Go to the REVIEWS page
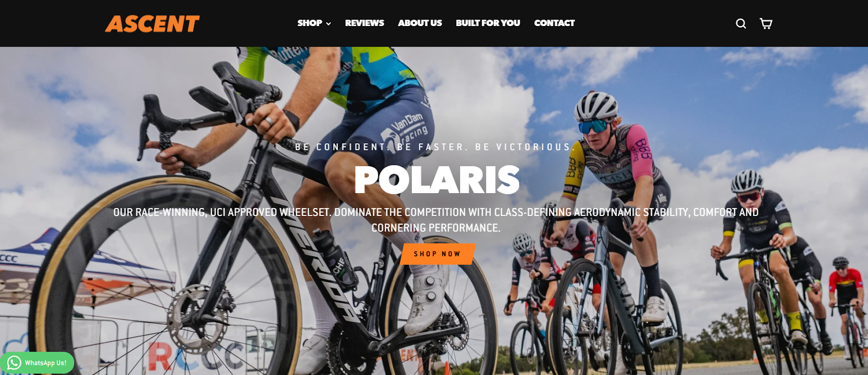 point(365,23)
